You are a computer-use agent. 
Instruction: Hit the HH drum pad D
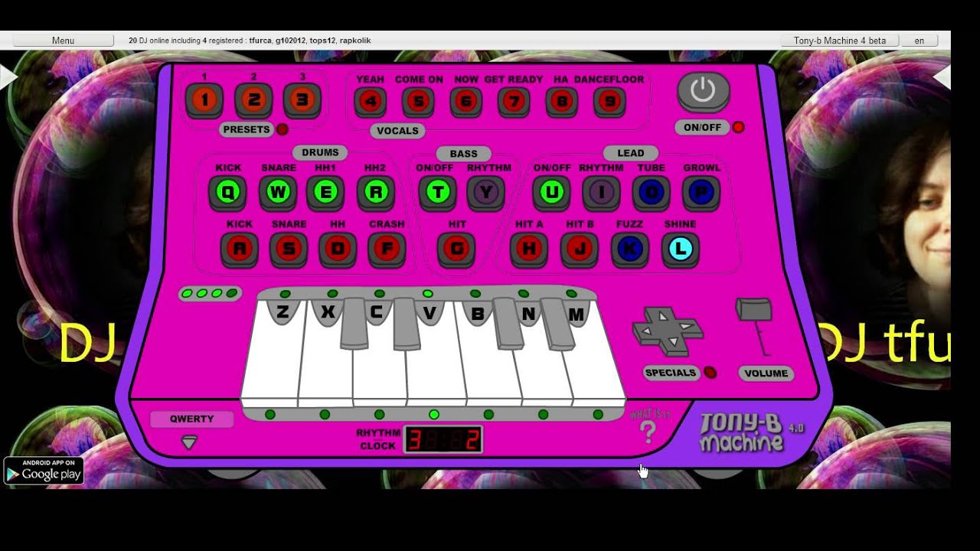pos(338,249)
